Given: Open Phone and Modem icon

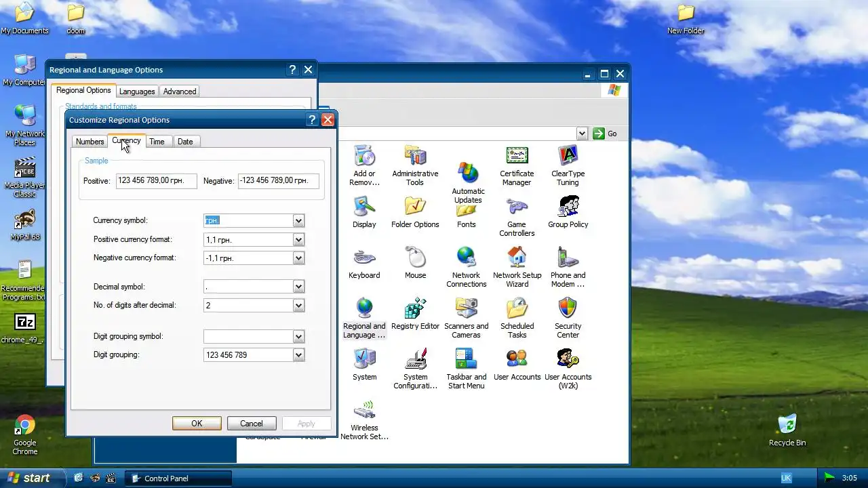Looking at the screenshot, I should click(x=568, y=267).
